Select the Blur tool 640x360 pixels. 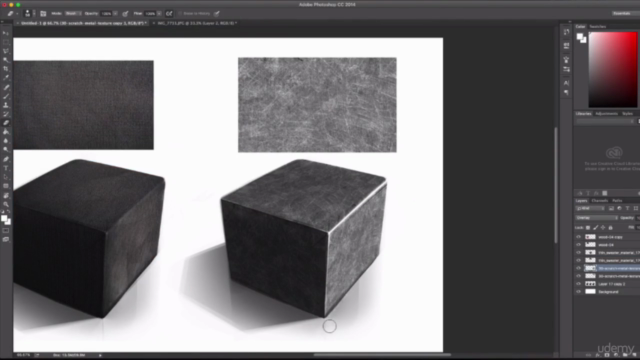click(6, 141)
